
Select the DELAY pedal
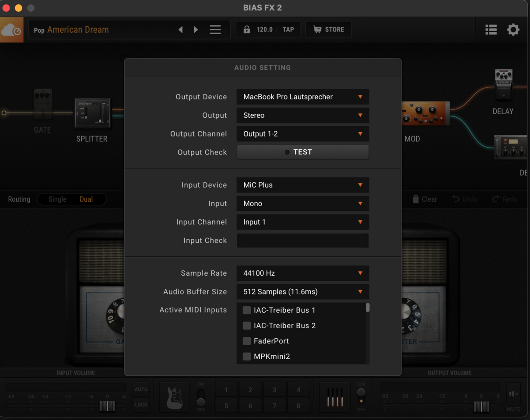pyautogui.click(x=503, y=85)
